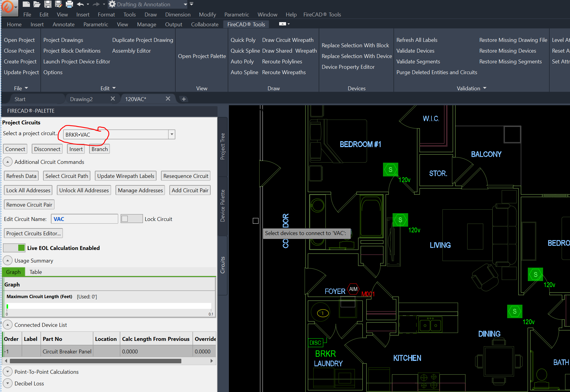The image size is (570, 392).
Task: Select the S device above Dining
Action: [515, 311]
